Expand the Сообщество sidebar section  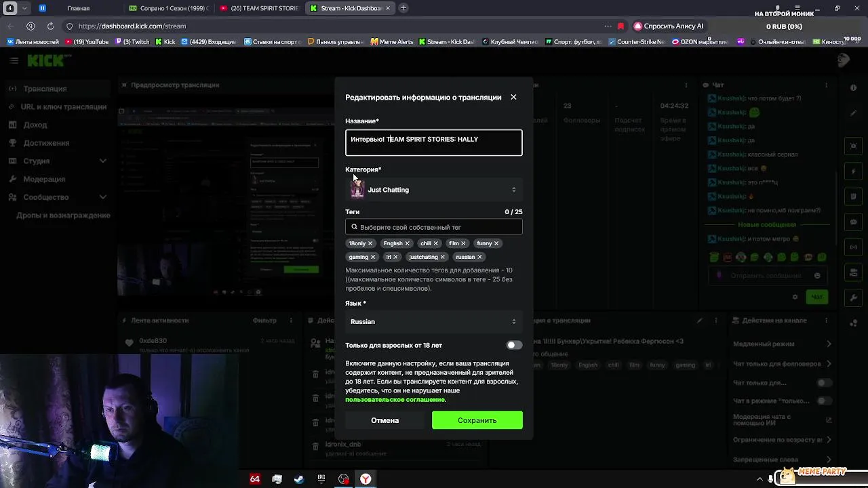(58, 197)
